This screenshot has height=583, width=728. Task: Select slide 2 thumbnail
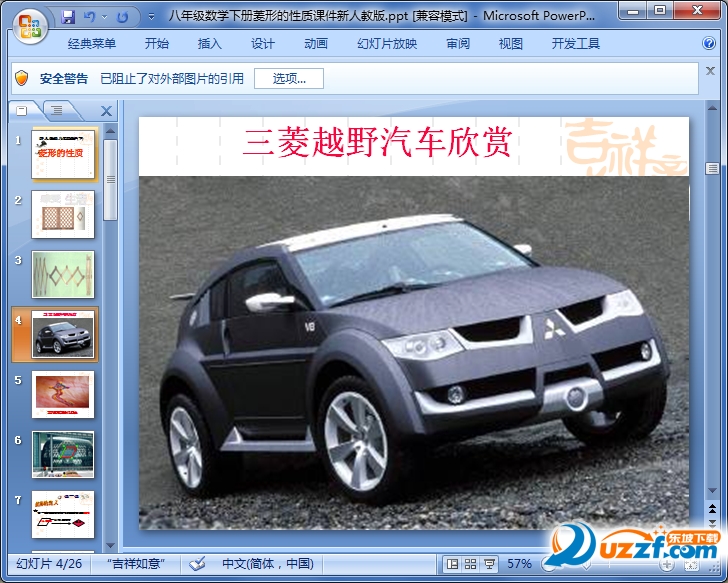tap(63, 214)
